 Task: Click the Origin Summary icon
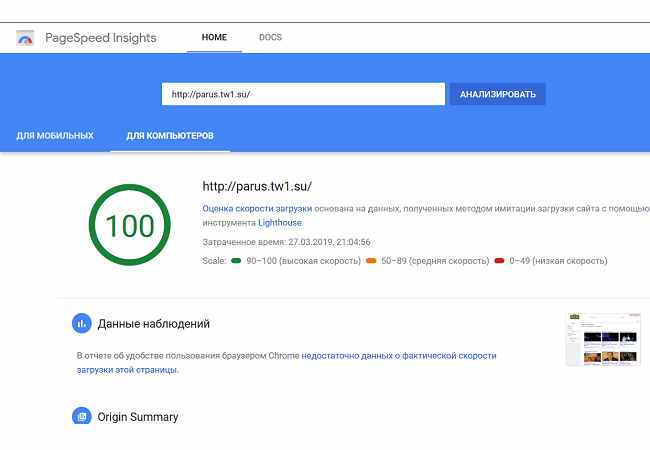(82, 416)
